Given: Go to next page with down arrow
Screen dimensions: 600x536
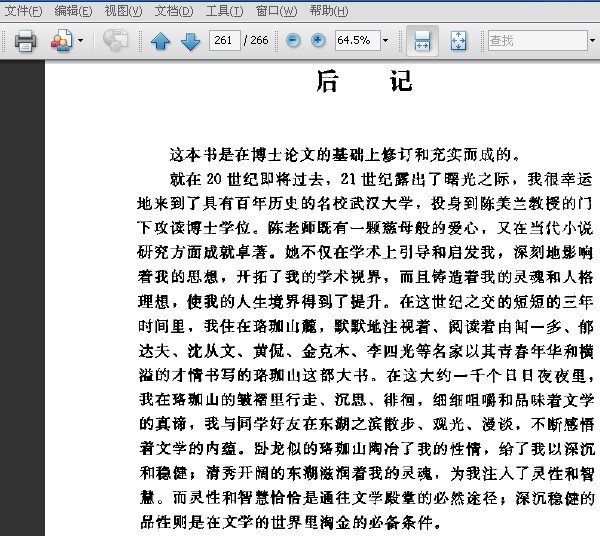Looking at the screenshot, I should coord(191,41).
